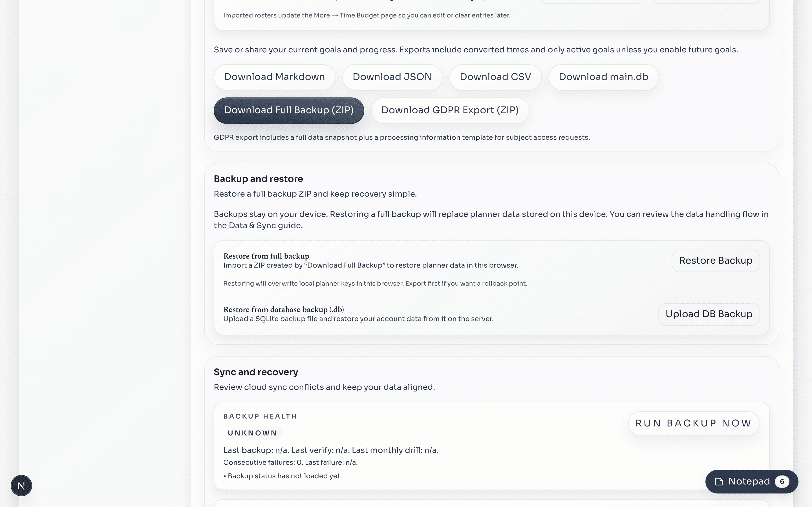This screenshot has width=812, height=507.
Task: Download the GDPR Export ZIP
Action: tap(450, 110)
